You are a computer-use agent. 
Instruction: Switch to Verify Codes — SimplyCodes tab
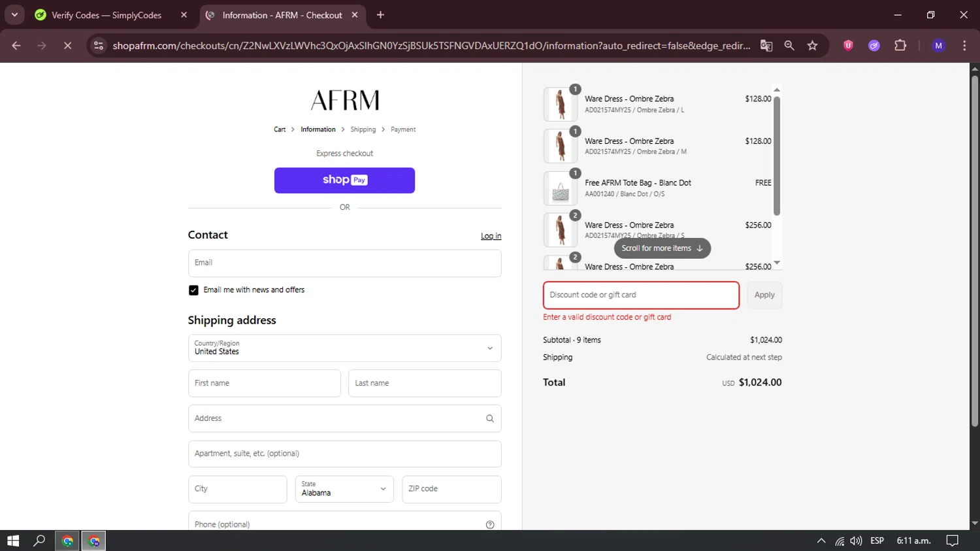pos(106,15)
